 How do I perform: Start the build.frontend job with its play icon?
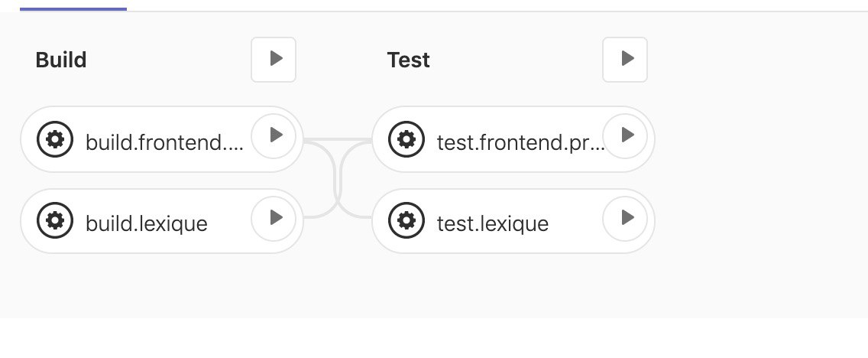(274, 135)
